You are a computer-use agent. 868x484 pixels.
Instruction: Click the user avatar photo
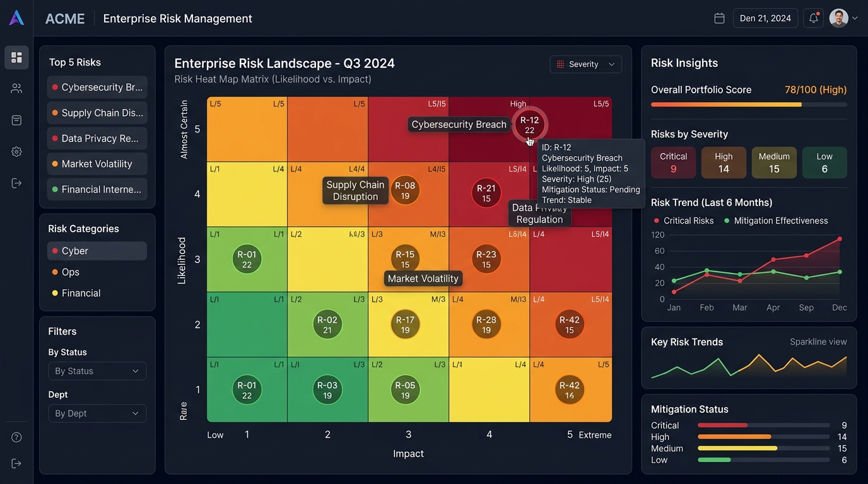coord(838,18)
